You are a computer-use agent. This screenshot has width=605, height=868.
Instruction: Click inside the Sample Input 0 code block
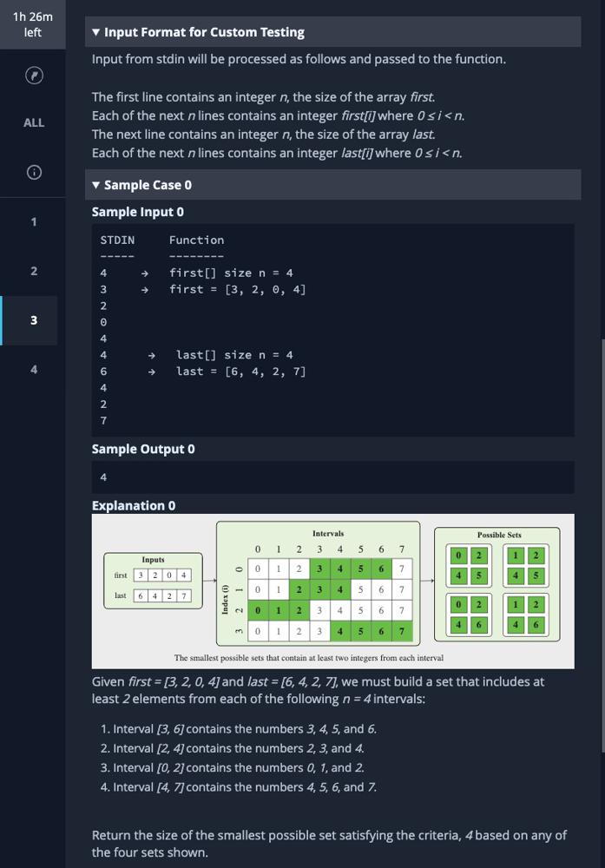(x=332, y=330)
